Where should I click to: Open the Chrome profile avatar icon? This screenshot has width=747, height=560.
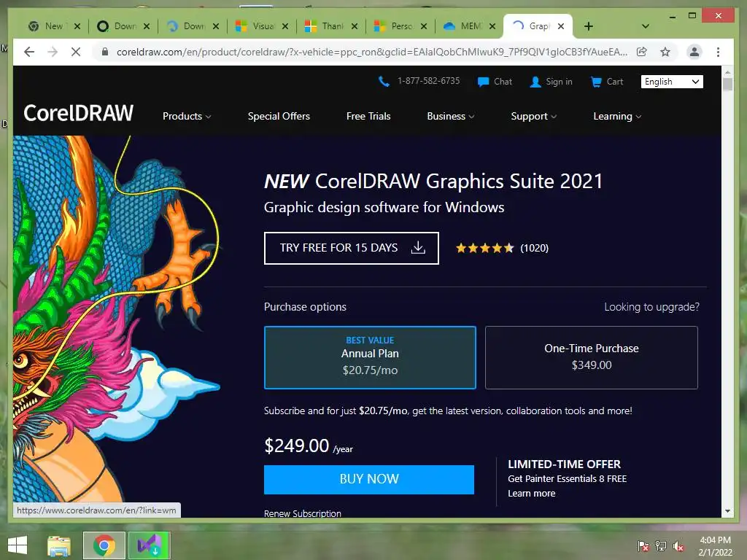point(694,52)
